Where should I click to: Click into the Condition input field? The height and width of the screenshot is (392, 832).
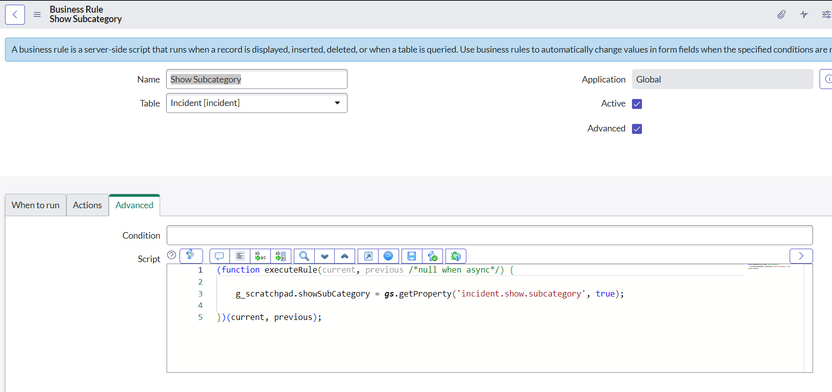click(489, 235)
